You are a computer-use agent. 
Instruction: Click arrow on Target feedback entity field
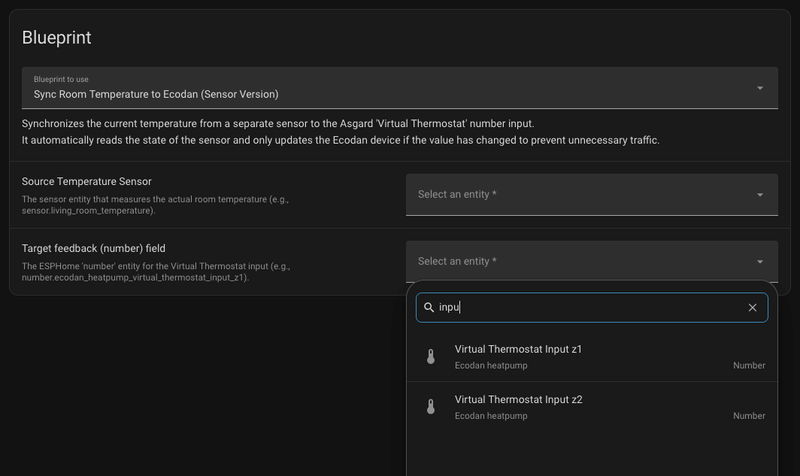[760, 262]
